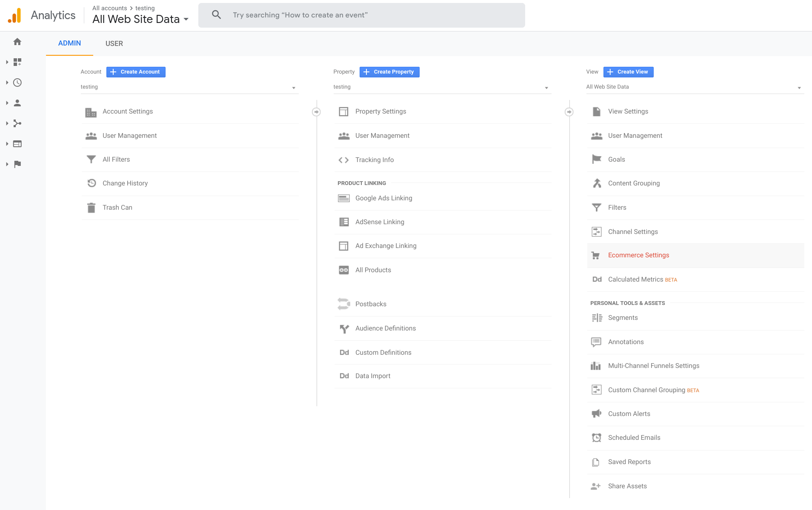812x510 pixels.
Task: Click the 'All accounts' breadcrumb link
Action: [110, 8]
